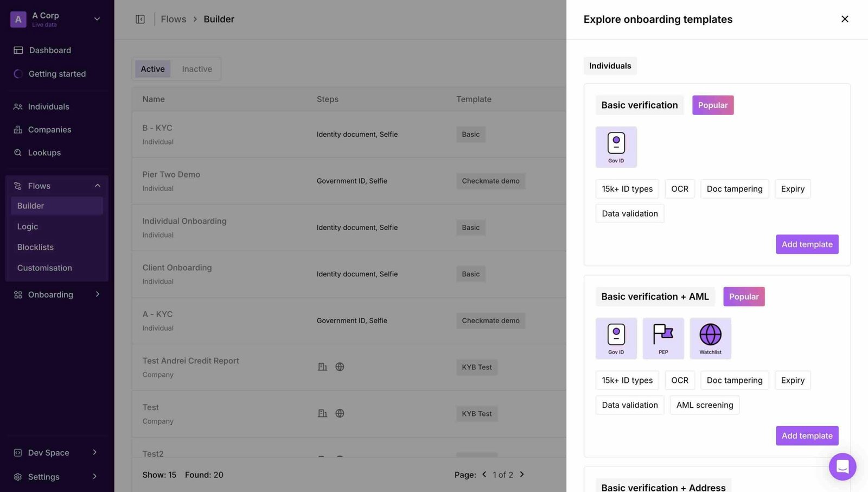The height and width of the screenshot is (492, 868).
Task: Select the Individuals category tab
Action: point(610,66)
